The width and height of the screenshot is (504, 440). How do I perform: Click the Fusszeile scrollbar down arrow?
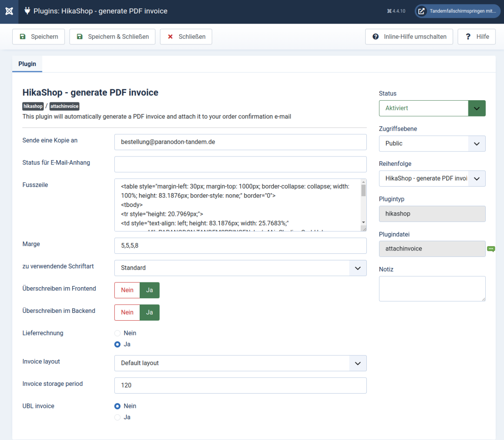click(x=364, y=222)
